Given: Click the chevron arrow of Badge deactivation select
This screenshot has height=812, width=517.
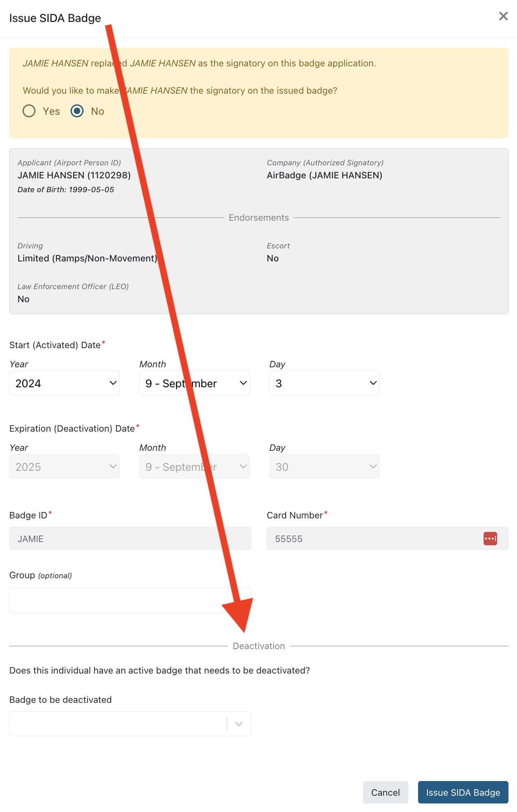Looking at the screenshot, I should [239, 724].
